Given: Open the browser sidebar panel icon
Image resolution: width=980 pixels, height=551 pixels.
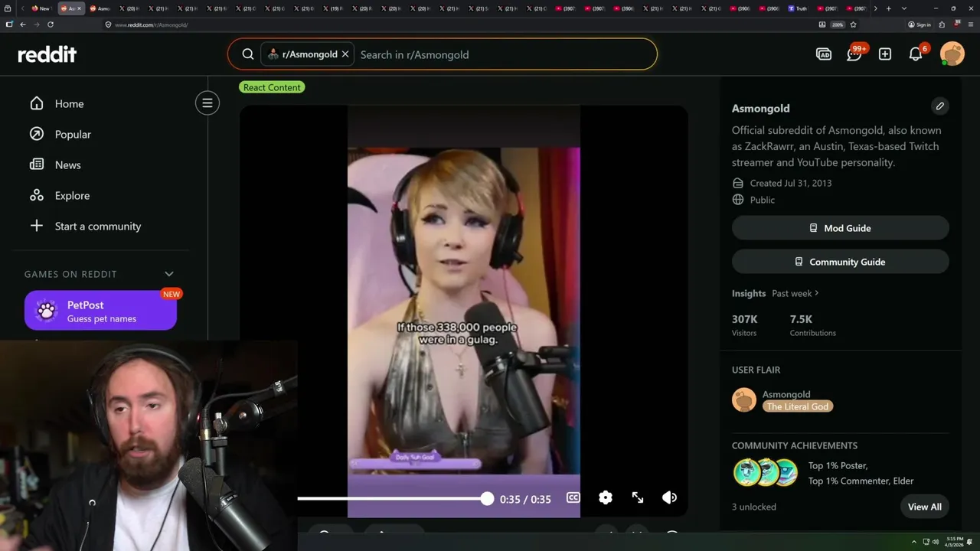Looking at the screenshot, I should coord(9,24).
